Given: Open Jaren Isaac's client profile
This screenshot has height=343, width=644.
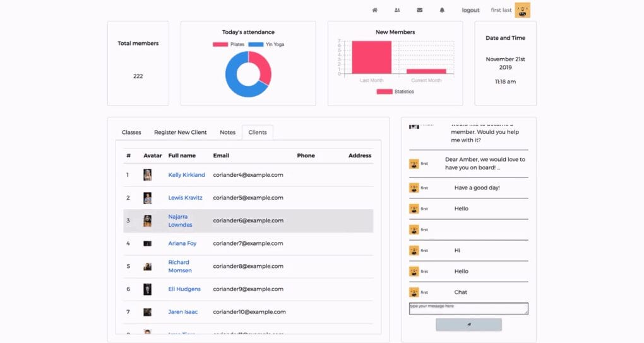Looking at the screenshot, I should [x=182, y=312].
